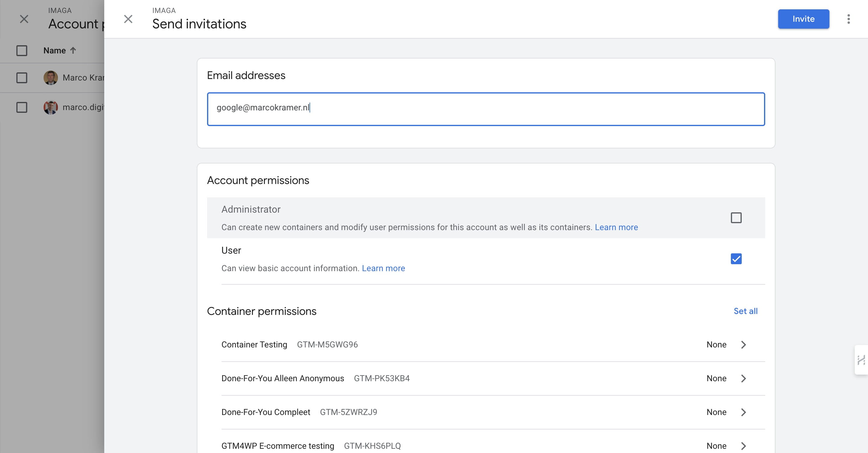Open the three-dot more options menu
This screenshot has height=453, width=868.
pos(848,19)
